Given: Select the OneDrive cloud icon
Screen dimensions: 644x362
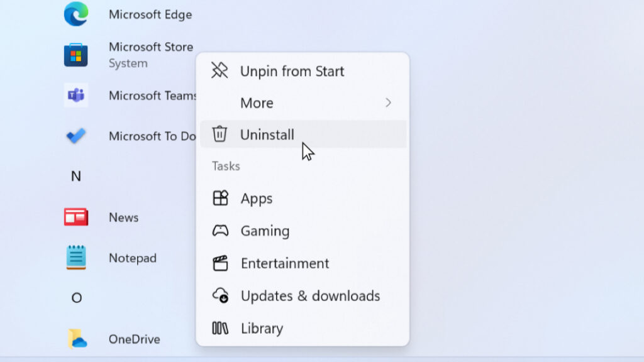Looking at the screenshot, I should pos(75,339).
